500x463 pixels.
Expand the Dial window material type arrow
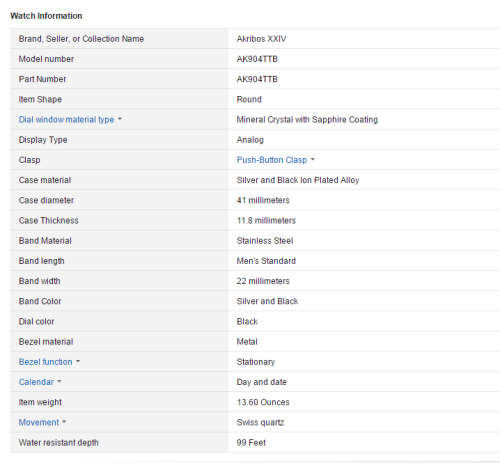pos(120,119)
